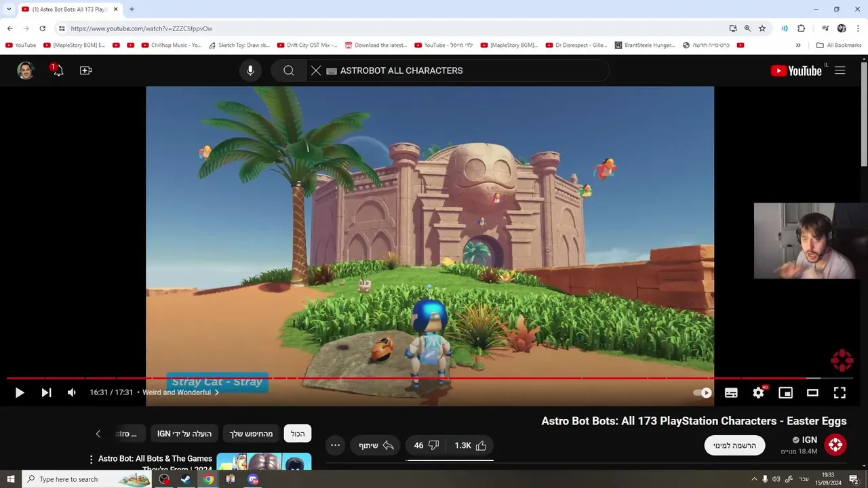Open the player settings gear
This screenshot has height=488, width=868.
coord(758,392)
